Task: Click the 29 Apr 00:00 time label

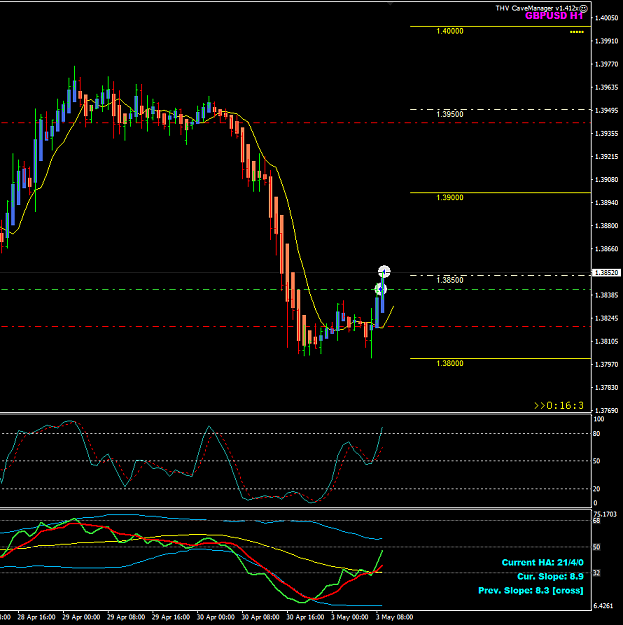Action: [81, 617]
